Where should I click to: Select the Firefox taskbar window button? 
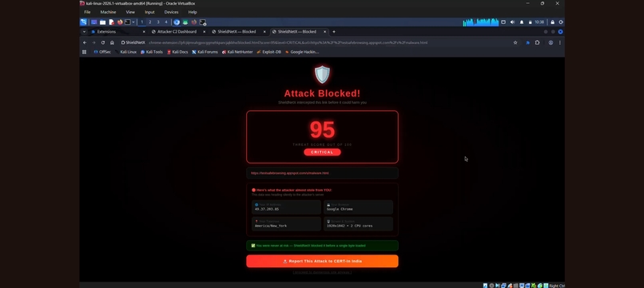194,22
